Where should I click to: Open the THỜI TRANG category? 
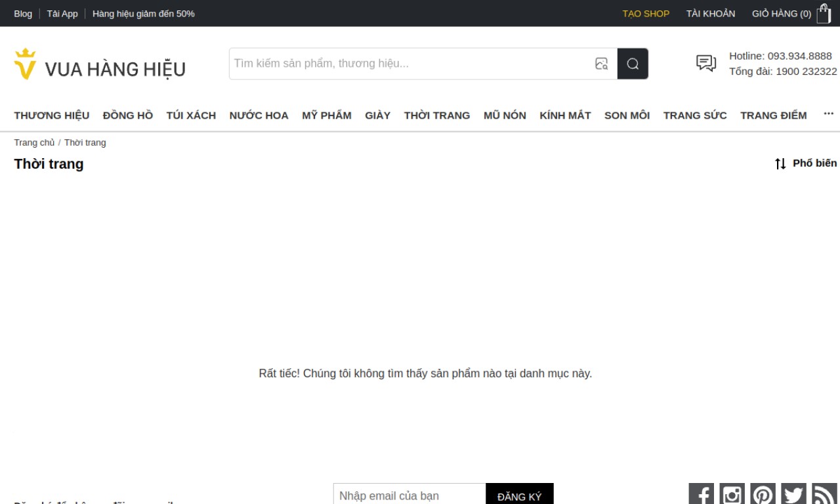click(x=437, y=115)
